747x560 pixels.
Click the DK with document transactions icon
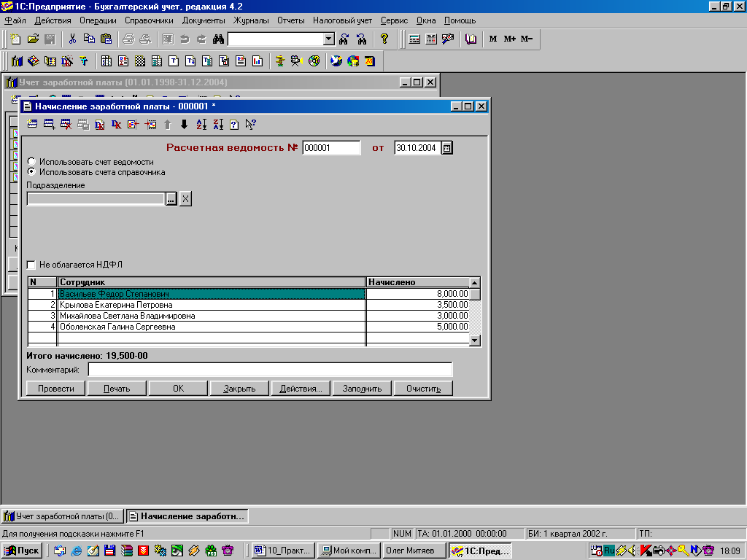click(x=99, y=124)
